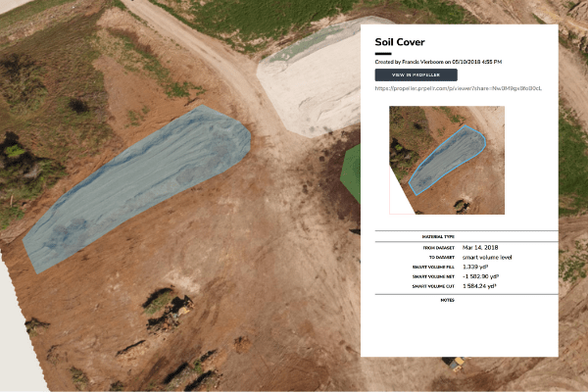This screenshot has height=392, width=588.
Task: Select the green polygon beside the report panel
Action: (352, 174)
